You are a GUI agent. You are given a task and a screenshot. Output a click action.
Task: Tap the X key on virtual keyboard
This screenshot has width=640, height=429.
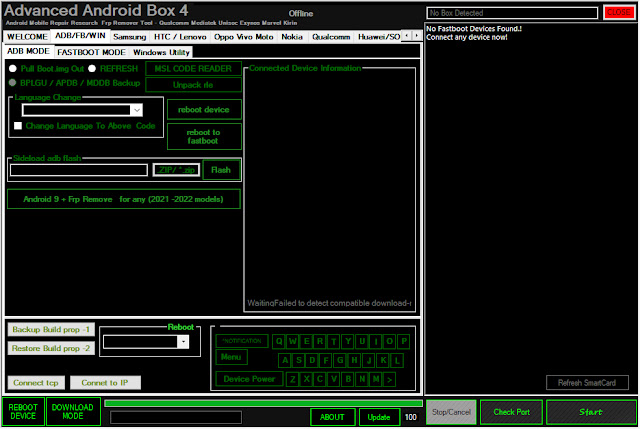[307, 380]
